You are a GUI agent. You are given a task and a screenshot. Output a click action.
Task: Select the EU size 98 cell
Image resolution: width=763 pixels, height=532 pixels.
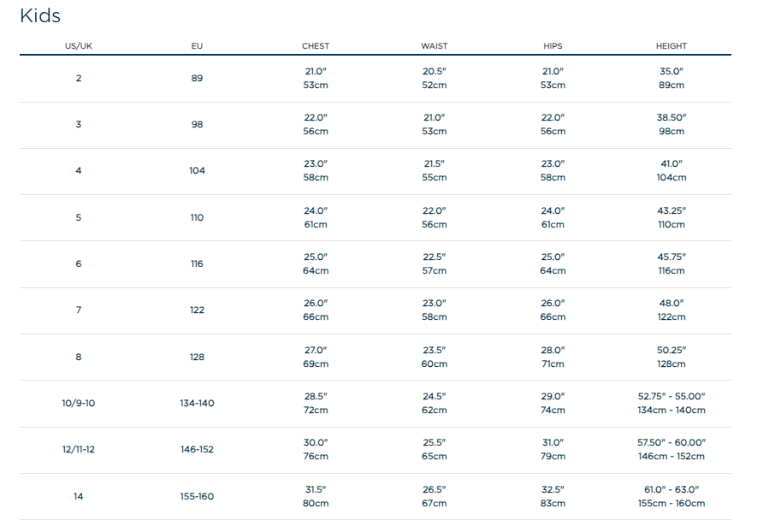(198, 125)
